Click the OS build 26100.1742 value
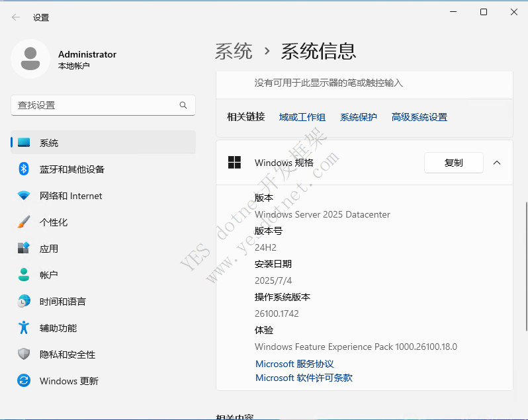Viewport: 528px width, 420px height. 277,314
